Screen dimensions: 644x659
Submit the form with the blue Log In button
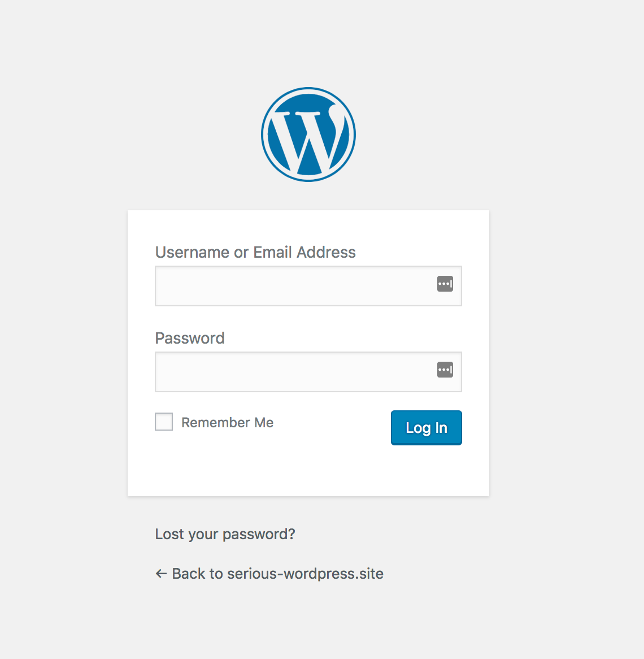(427, 428)
